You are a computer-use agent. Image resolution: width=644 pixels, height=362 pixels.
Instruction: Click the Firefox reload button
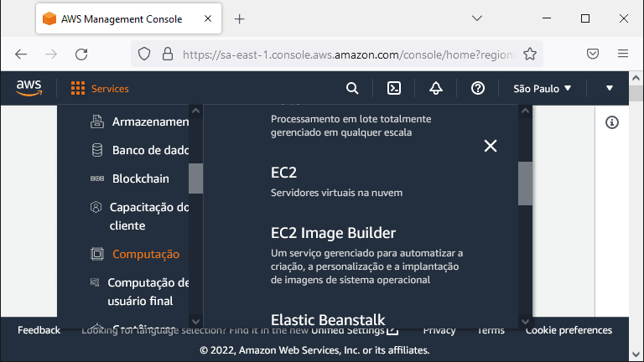[81, 54]
